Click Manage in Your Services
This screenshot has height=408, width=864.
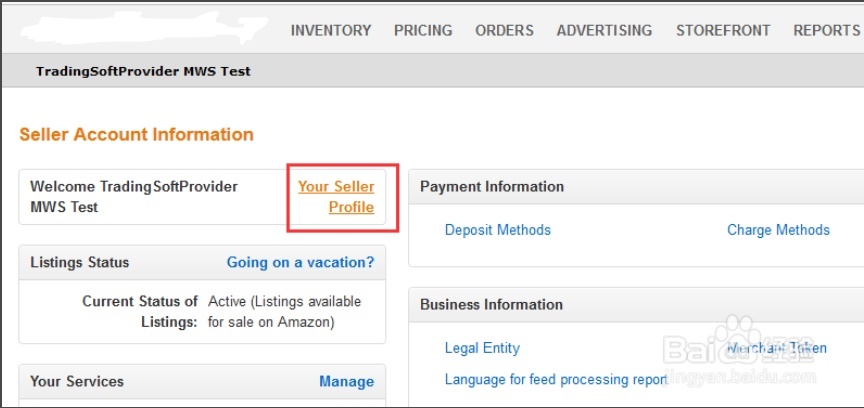346,381
